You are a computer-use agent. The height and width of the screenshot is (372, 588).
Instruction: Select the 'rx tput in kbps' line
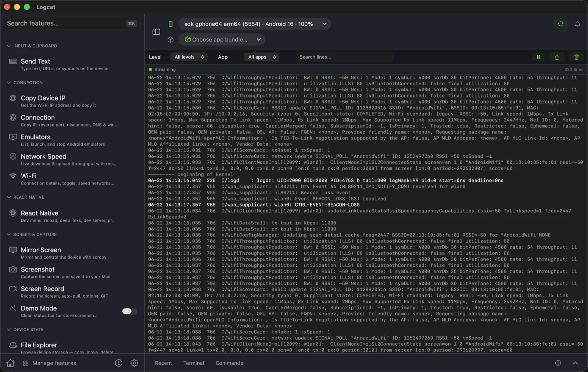(x=242, y=229)
